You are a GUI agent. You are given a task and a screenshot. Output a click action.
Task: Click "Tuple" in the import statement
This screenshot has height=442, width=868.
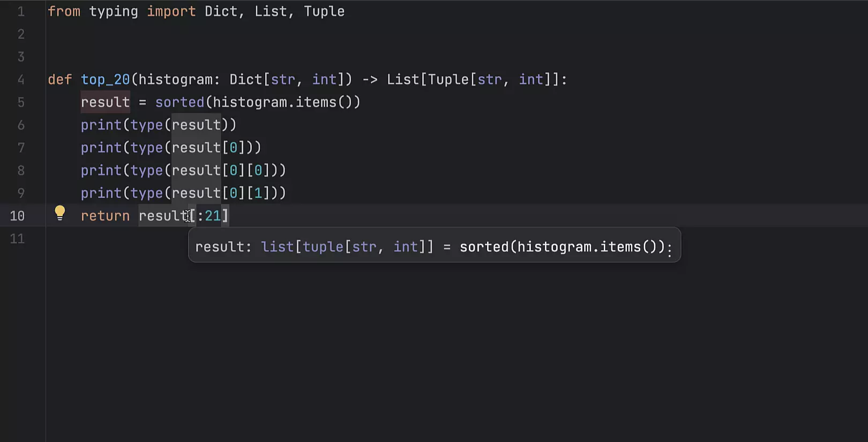tap(324, 12)
